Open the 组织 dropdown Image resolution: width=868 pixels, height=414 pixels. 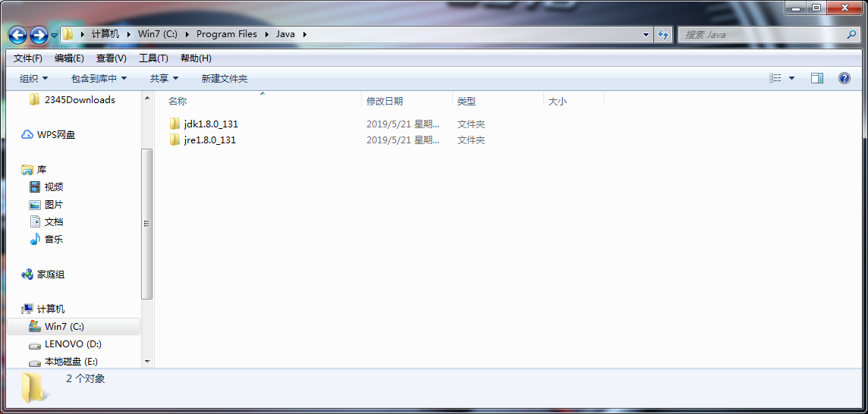click(34, 79)
